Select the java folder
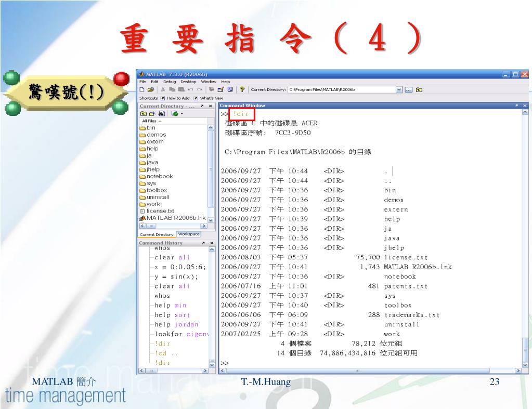 click(x=149, y=163)
